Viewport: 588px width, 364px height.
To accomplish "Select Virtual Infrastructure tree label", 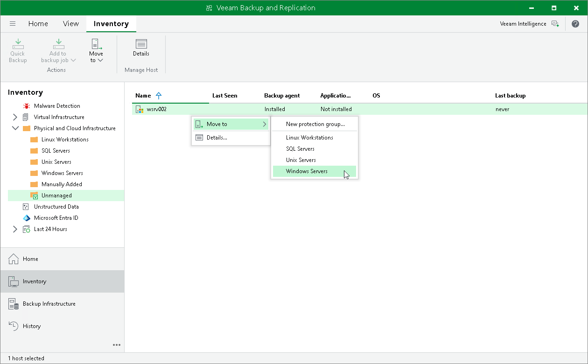I will (x=59, y=117).
